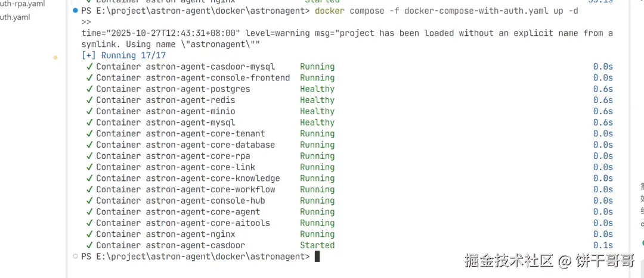
Task: Click the astron-agent-console-frontend container name
Action: point(218,78)
